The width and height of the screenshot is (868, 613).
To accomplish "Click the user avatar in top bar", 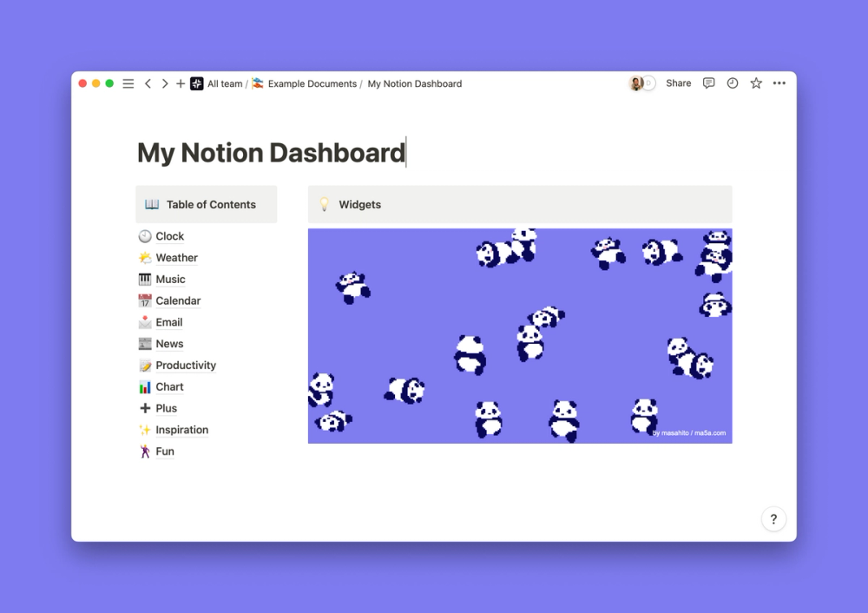I will coord(636,83).
